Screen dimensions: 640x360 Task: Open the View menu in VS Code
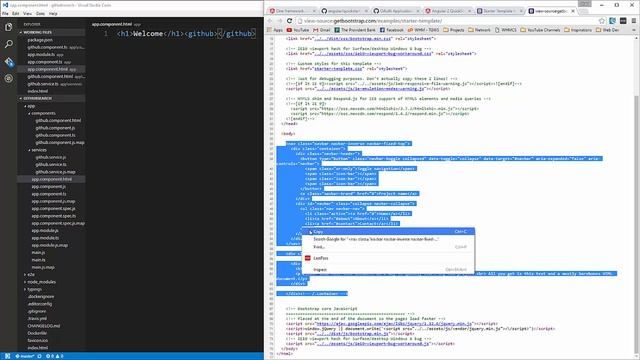pyautogui.click(x=27, y=13)
